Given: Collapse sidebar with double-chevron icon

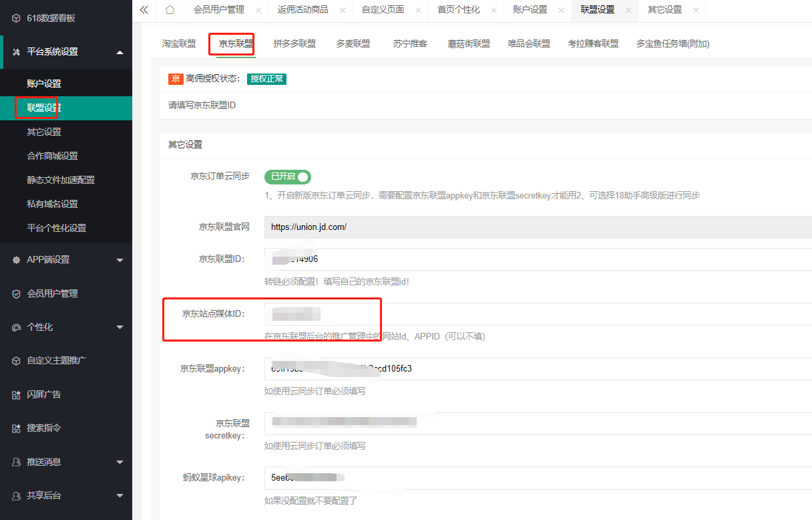Looking at the screenshot, I should (144, 10).
